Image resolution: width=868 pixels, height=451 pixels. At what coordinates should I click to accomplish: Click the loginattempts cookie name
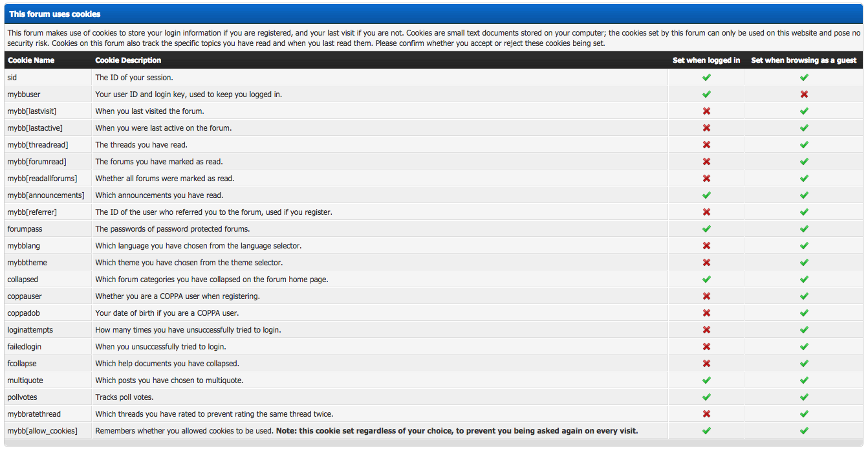30,330
